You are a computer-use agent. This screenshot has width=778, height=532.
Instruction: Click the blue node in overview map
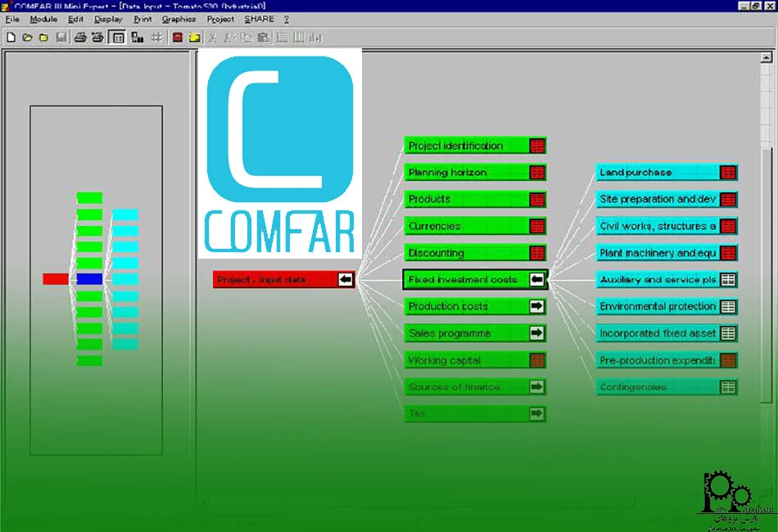(89, 279)
